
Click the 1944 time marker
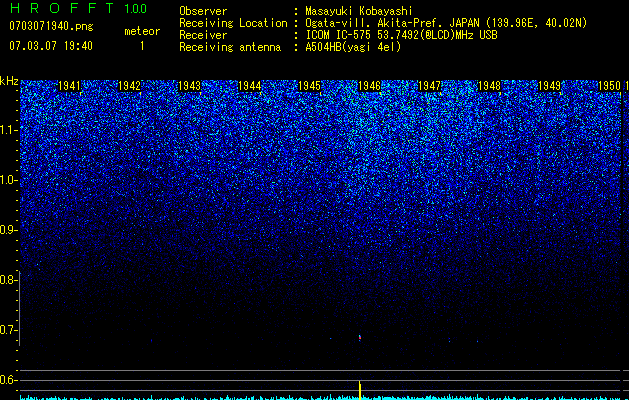(250, 86)
